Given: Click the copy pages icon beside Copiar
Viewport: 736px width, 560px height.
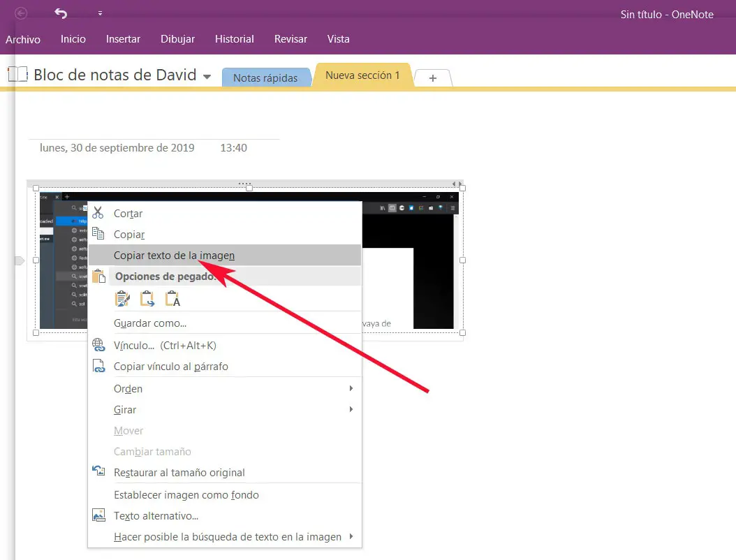Looking at the screenshot, I should tap(98, 233).
